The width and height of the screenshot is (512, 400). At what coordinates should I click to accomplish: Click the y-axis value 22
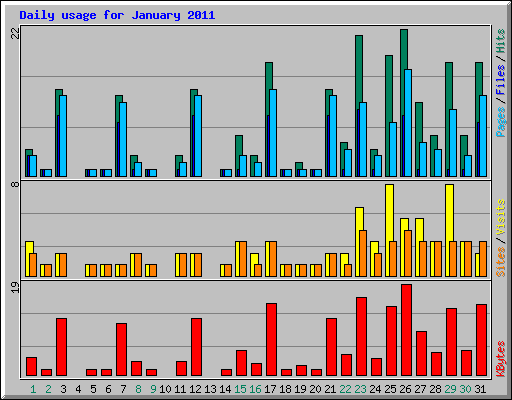(15, 33)
